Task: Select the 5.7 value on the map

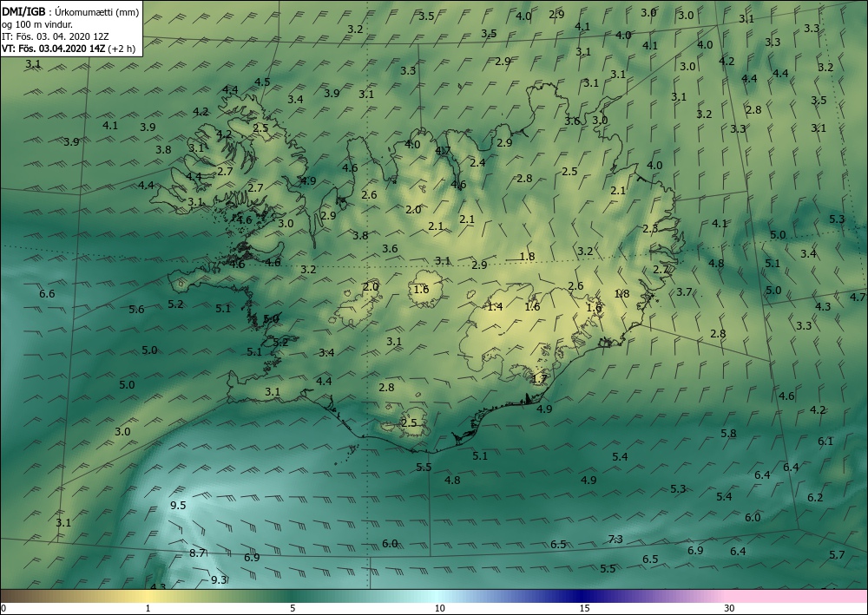Action: pyautogui.click(x=837, y=555)
